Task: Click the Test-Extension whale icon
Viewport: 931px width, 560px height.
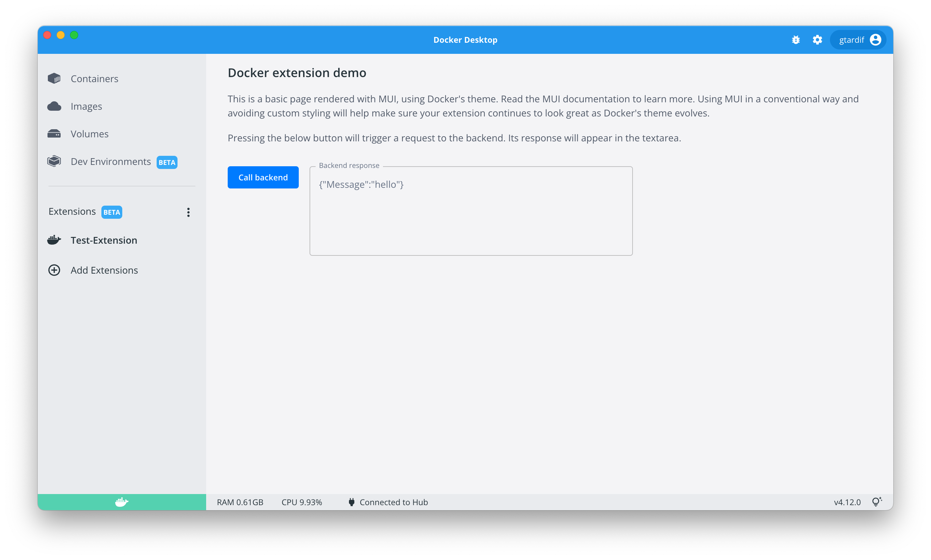Action: click(x=54, y=240)
